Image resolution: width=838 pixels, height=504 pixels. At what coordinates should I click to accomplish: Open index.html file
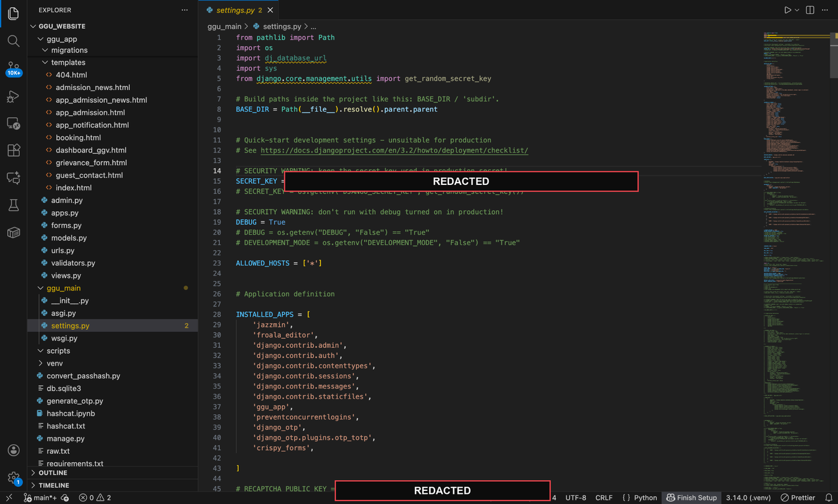tap(74, 188)
